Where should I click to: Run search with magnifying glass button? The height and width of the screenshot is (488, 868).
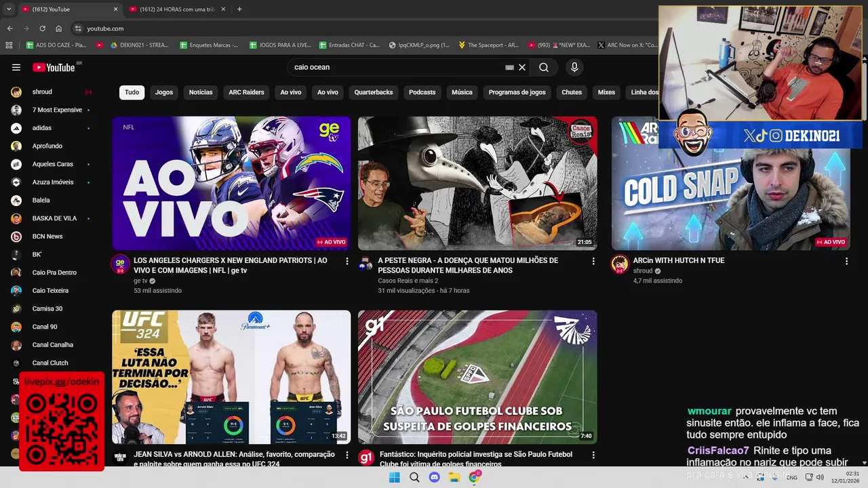[x=544, y=67]
